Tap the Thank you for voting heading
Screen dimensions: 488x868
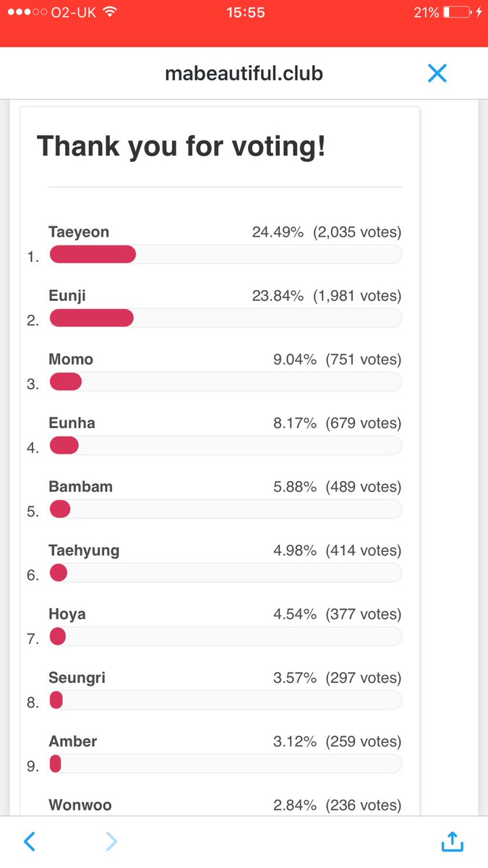click(181, 146)
